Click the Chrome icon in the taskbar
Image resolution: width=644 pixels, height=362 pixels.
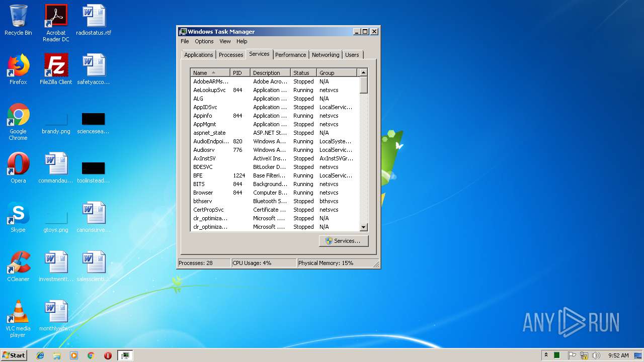(x=91, y=355)
